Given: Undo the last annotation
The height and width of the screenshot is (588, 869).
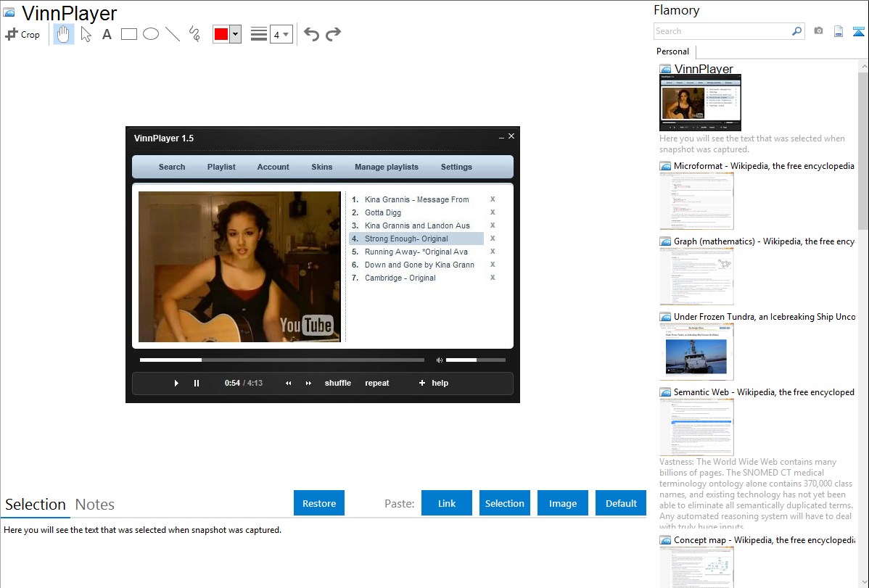Looking at the screenshot, I should 311,34.
